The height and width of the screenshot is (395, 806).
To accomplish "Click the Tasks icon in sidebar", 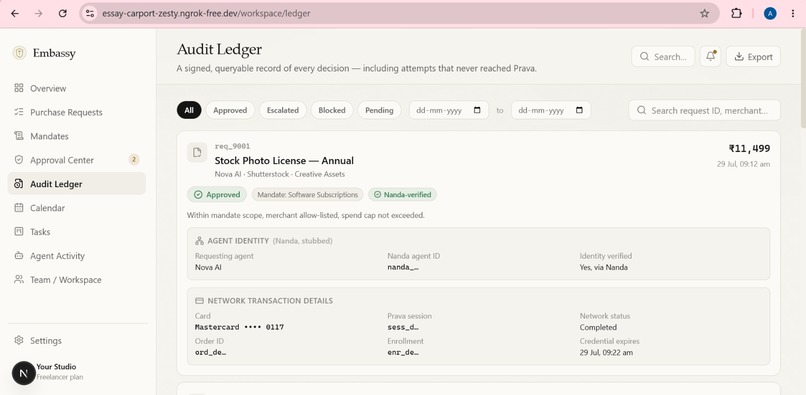I will 19,231.
